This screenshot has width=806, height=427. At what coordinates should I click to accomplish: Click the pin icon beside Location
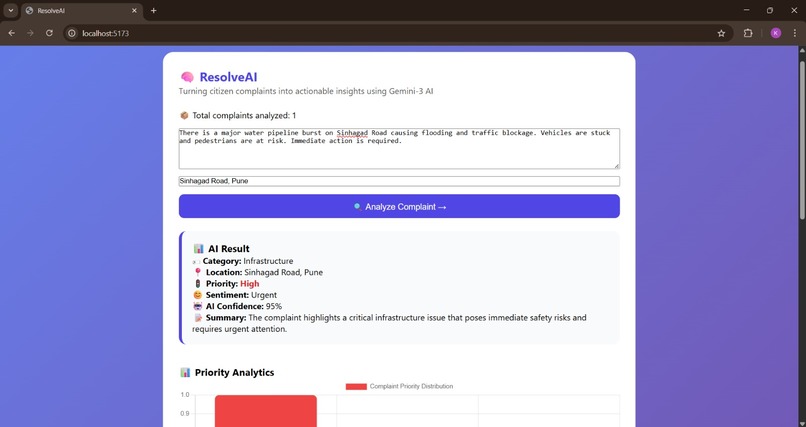click(198, 272)
